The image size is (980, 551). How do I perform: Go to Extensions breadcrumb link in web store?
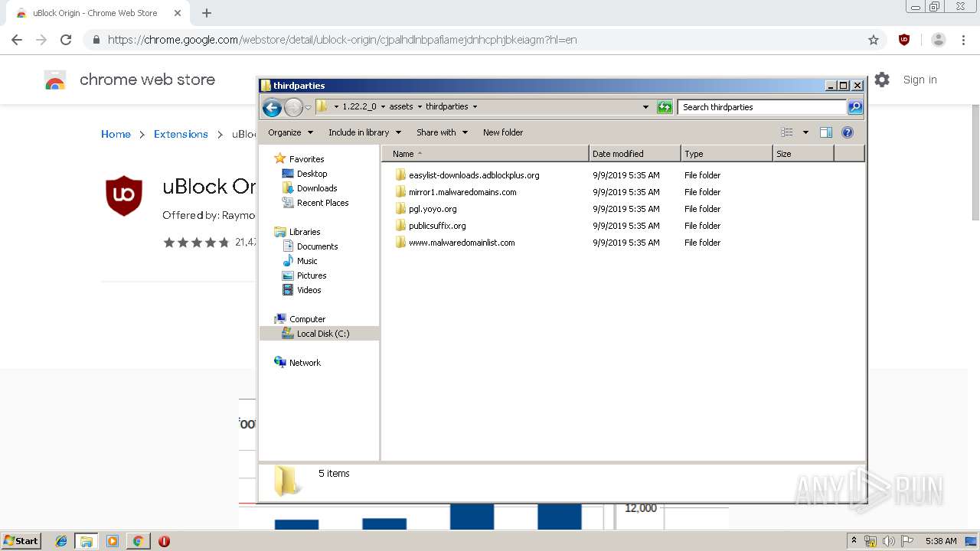click(181, 134)
